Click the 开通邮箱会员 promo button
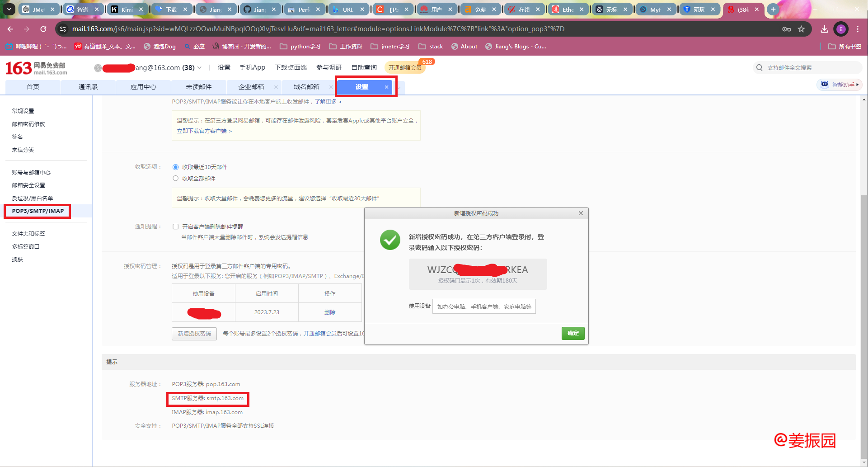This screenshot has height=467, width=868. pyautogui.click(x=405, y=68)
